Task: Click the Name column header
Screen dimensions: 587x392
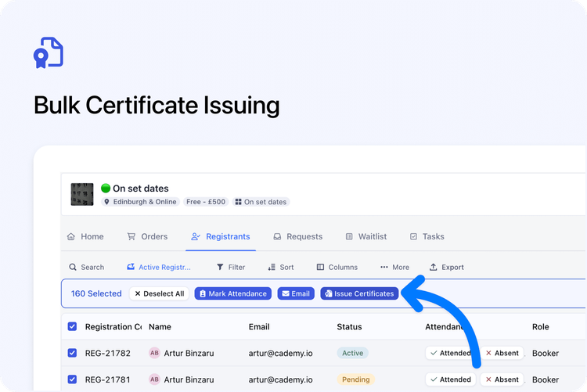Action: (x=160, y=327)
